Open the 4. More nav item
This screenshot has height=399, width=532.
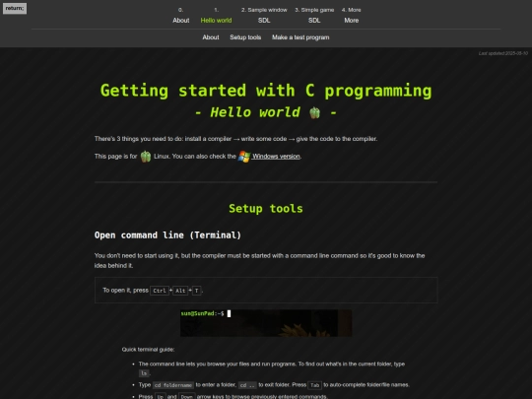click(351, 15)
